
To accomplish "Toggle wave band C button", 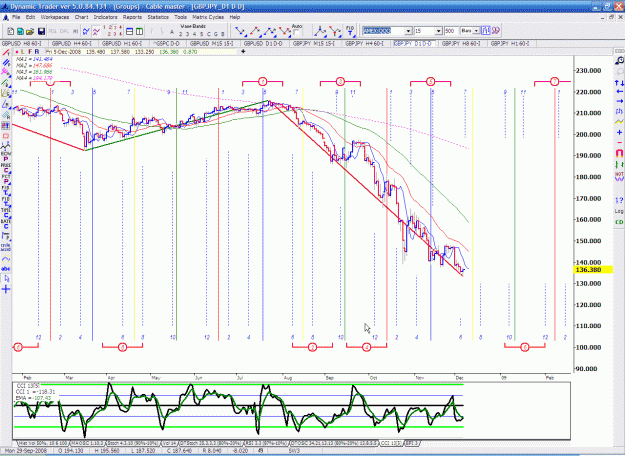I will click(209, 34).
